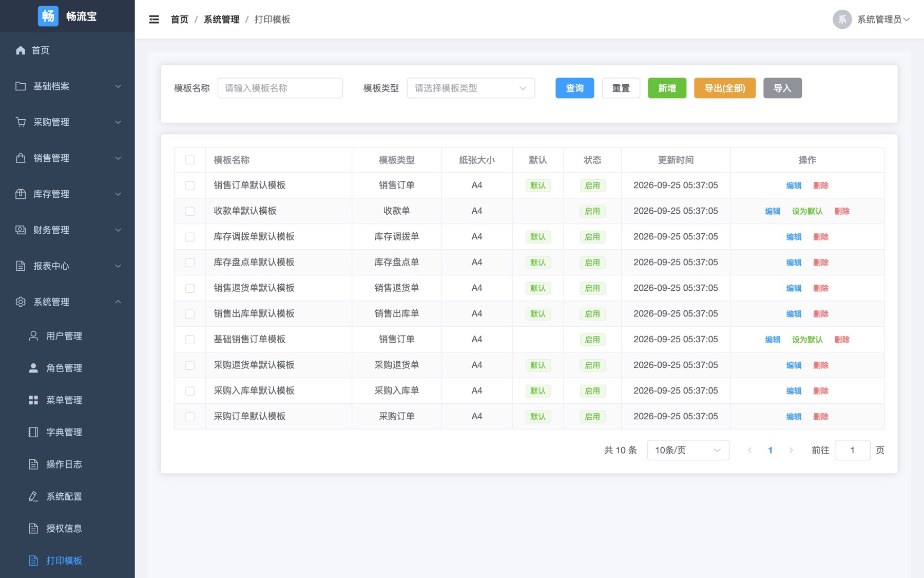Check the 采购订单默认模板 row checkbox
This screenshot has width=924, height=578.
tap(190, 417)
